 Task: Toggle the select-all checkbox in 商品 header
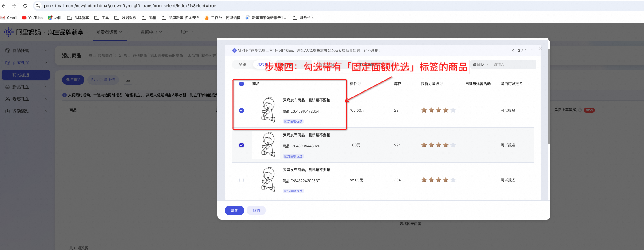click(x=241, y=84)
